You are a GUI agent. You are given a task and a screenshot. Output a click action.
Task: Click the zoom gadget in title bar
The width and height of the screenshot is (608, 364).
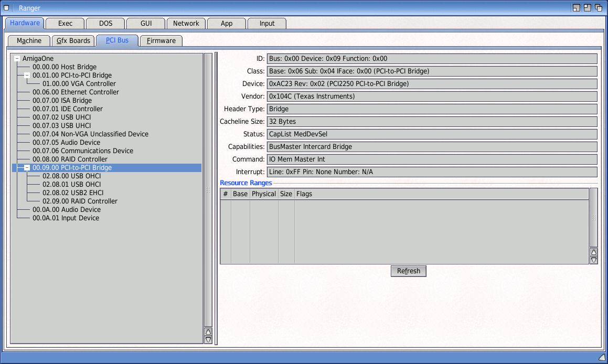[587, 8]
